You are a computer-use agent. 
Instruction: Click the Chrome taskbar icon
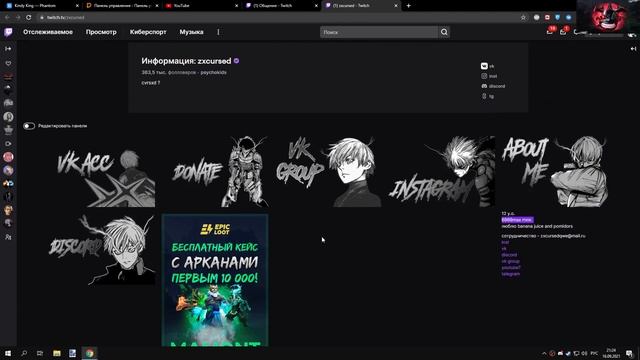[89, 353]
